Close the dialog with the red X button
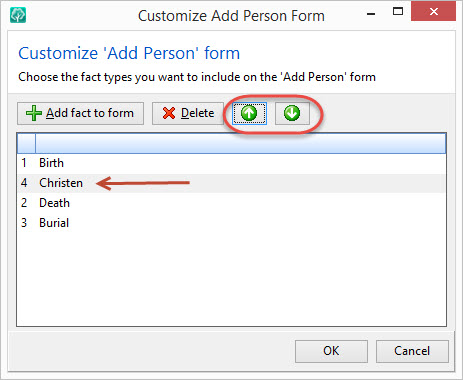Screen dimensions: 463x380 tap(433, 12)
